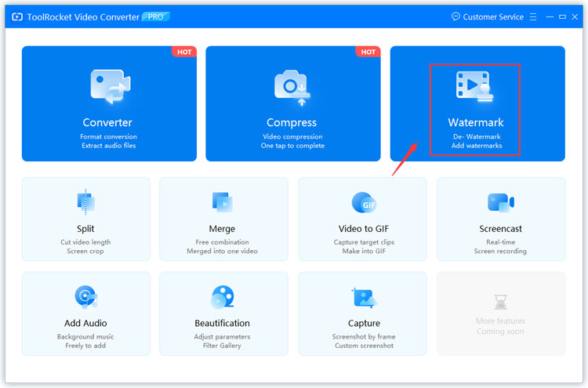
Task: Click the Beautification label
Action: coord(222,323)
